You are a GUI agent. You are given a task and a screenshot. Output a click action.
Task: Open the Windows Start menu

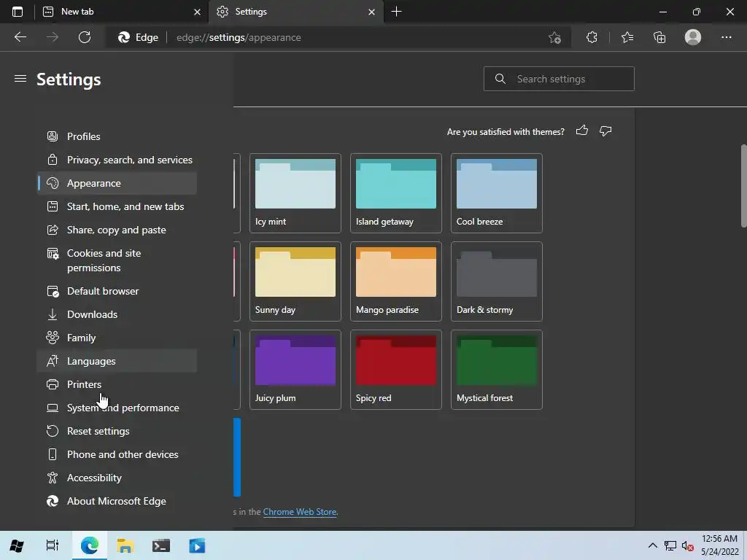pyautogui.click(x=17, y=545)
